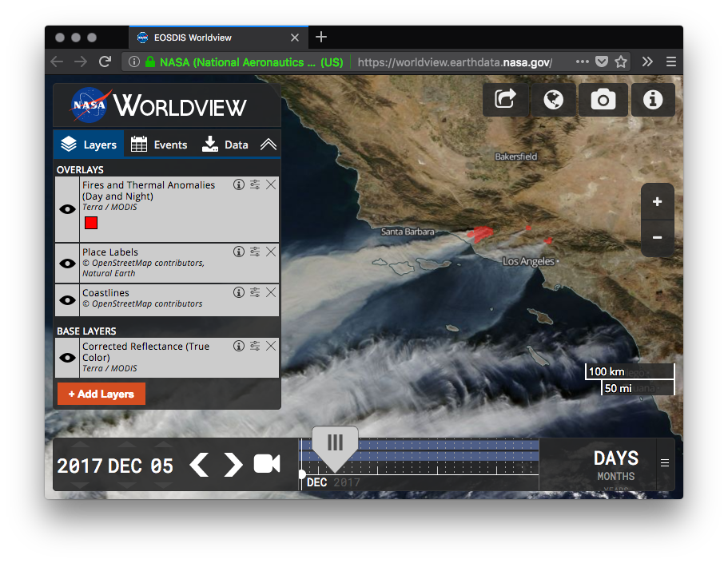Open options for Place Labels layer
This screenshot has width=728, height=563.
pyautogui.click(x=255, y=252)
